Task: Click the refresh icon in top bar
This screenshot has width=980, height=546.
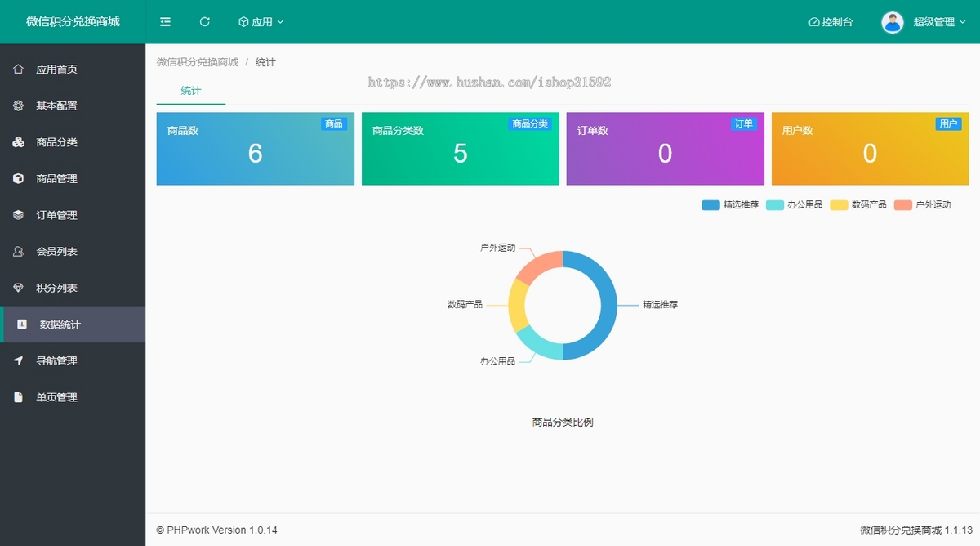Action: 205,22
